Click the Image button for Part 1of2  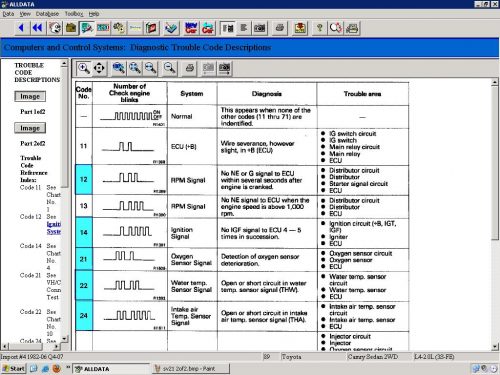tap(30, 96)
